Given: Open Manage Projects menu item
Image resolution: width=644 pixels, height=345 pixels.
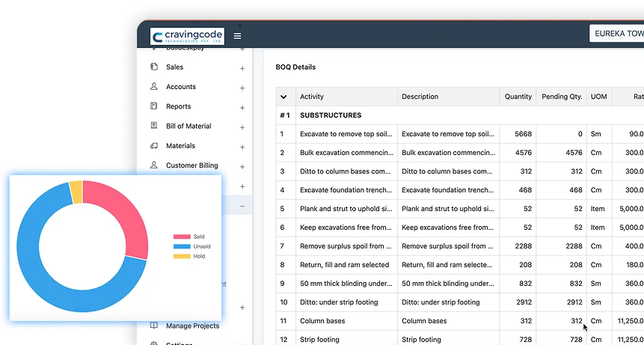Looking at the screenshot, I should click(x=192, y=326).
